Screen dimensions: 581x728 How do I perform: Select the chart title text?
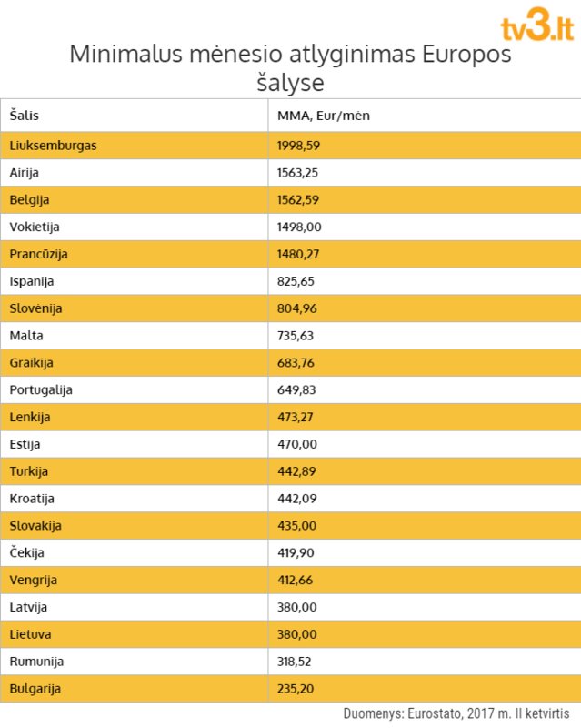tap(291, 67)
